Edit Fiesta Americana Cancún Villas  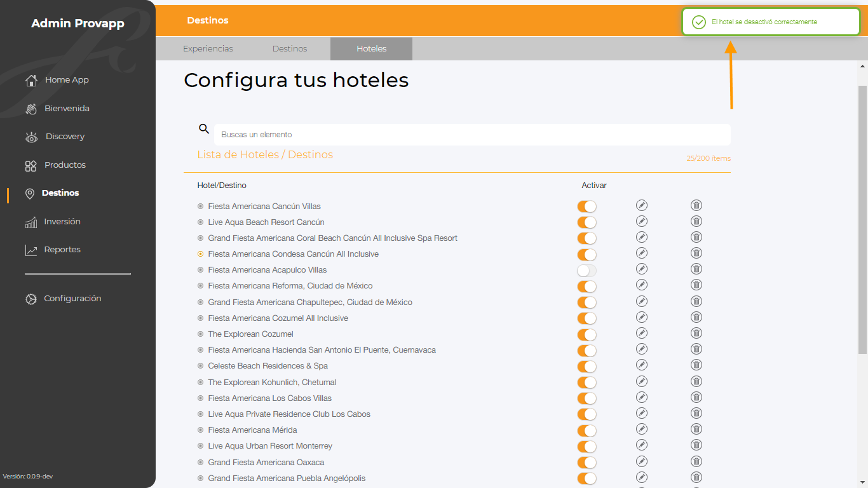[642, 205]
